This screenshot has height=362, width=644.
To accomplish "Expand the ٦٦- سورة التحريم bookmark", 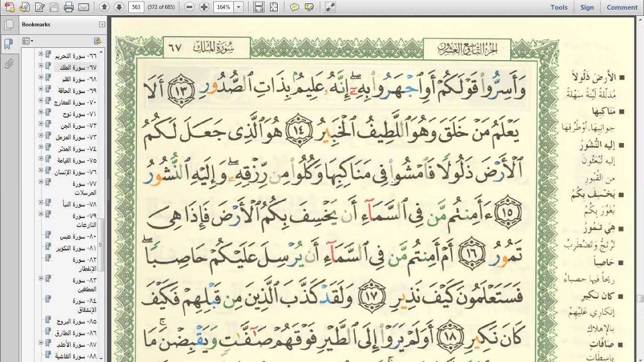I will (x=41, y=53).
